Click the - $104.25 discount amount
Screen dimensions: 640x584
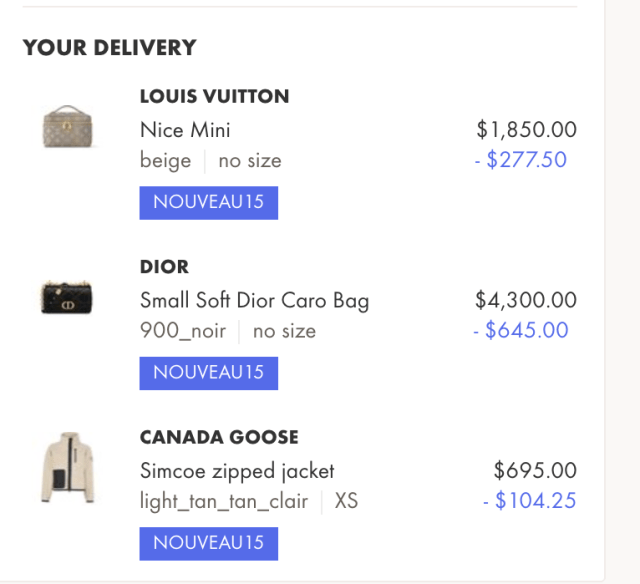click(x=529, y=501)
